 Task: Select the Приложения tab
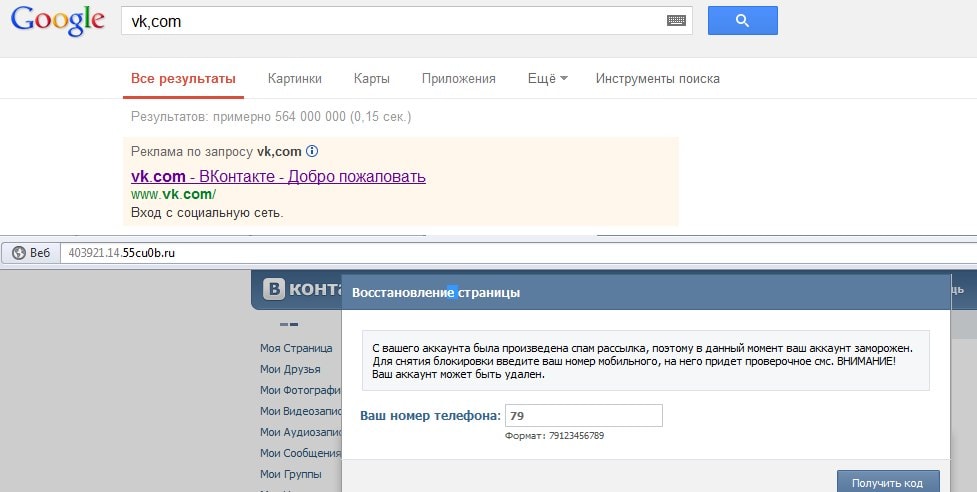coord(458,79)
